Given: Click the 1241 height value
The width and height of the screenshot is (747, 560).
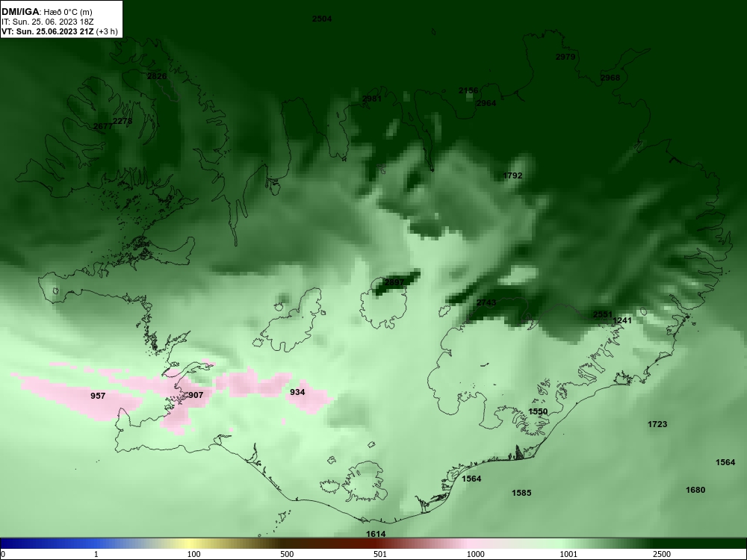Looking at the screenshot, I should click(622, 321).
